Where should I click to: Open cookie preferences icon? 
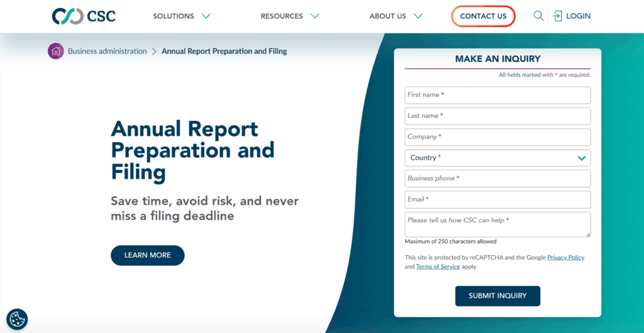point(17,319)
